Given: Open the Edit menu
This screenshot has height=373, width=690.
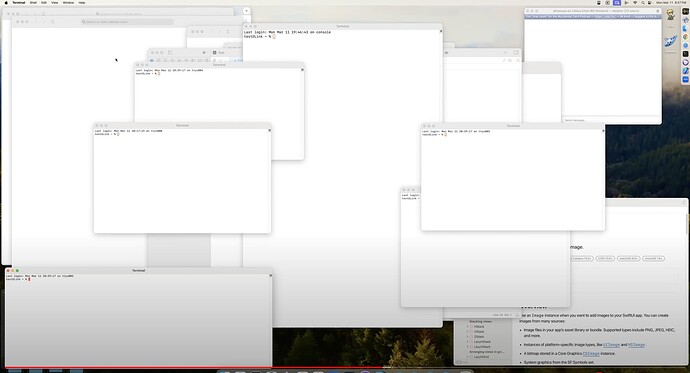Looking at the screenshot, I should tap(44, 3).
